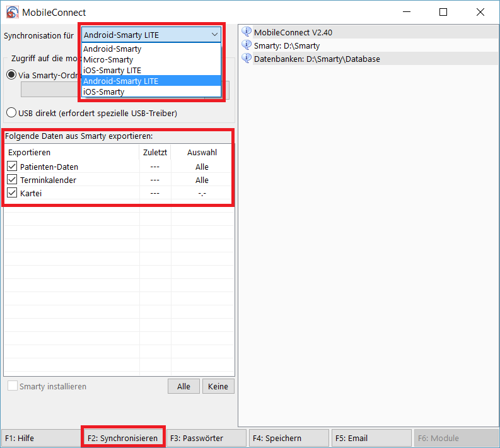Choose iOS-Smarty from the dropdown list

[151, 92]
